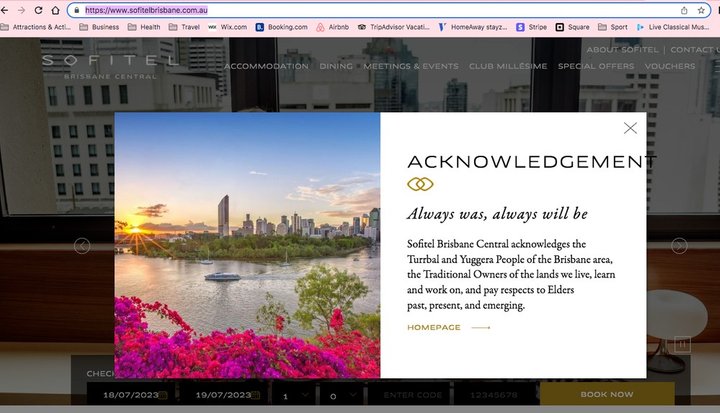Open the HomeAway stayz bookmark
The image size is (720, 413).
pos(472,27)
